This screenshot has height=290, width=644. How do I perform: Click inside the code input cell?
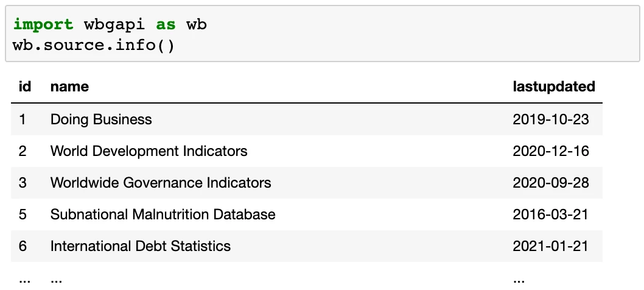point(323,34)
